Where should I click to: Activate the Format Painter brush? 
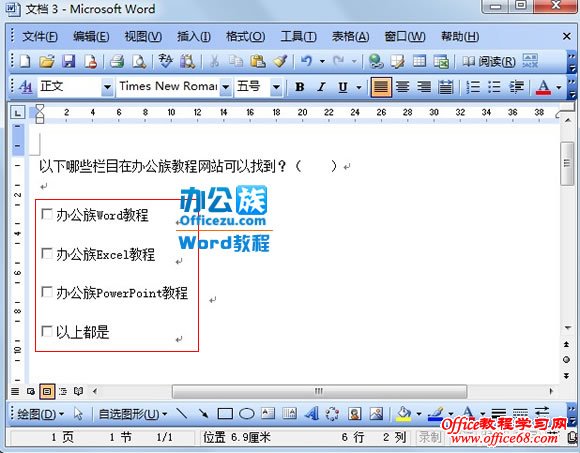(x=280, y=61)
